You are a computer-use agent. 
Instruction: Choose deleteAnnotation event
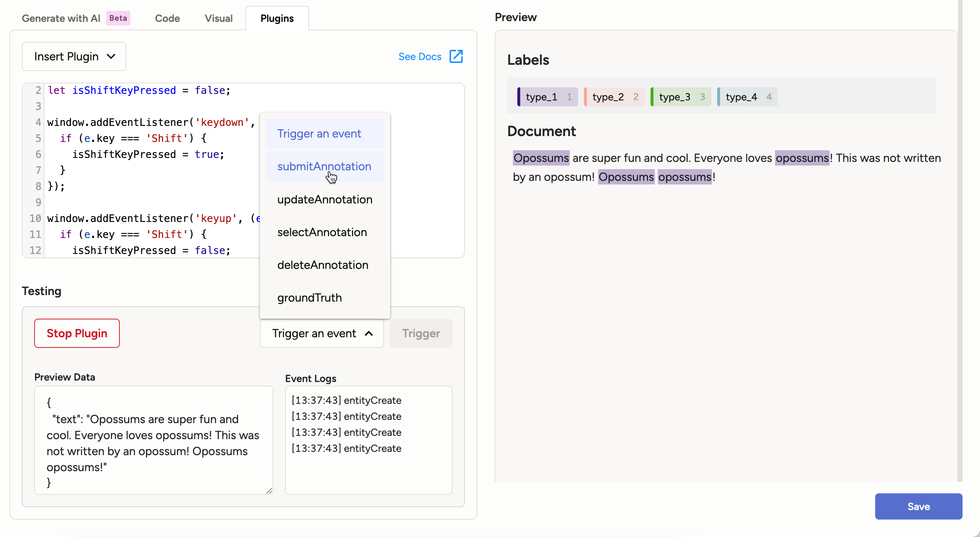(x=322, y=265)
